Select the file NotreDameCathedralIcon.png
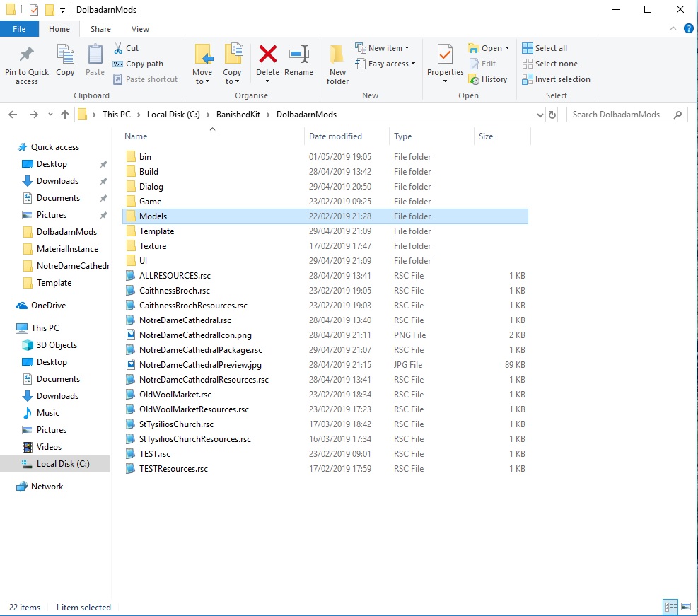The image size is (698, 616). point(195,335)
